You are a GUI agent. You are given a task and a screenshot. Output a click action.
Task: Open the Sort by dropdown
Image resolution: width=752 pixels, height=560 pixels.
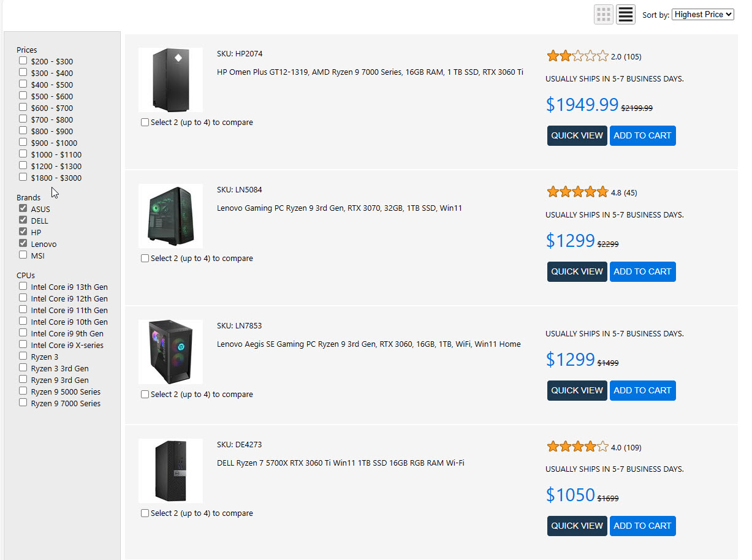(x=702, y=14)
